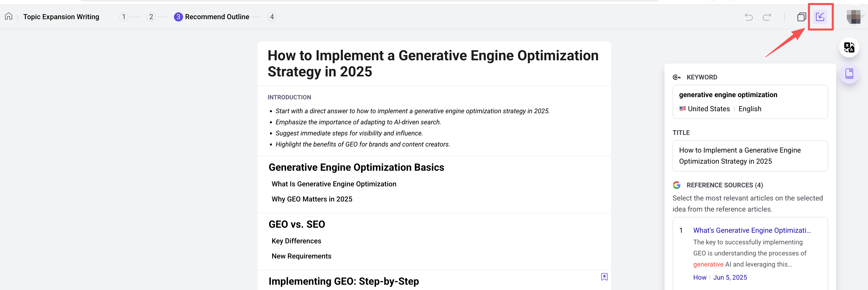Click the undo arrow icon
The width and height of the screenshot is (868, 290).
748,17
